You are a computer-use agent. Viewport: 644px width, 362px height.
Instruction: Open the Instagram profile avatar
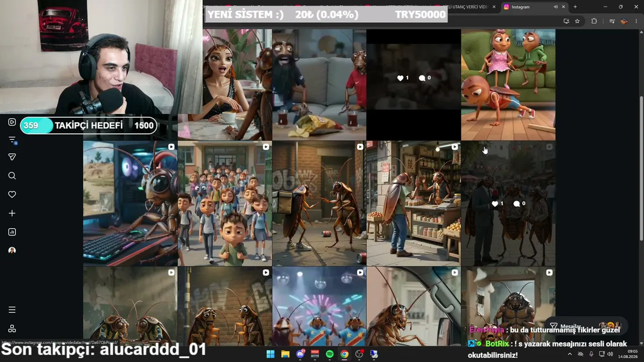[12, 250]
